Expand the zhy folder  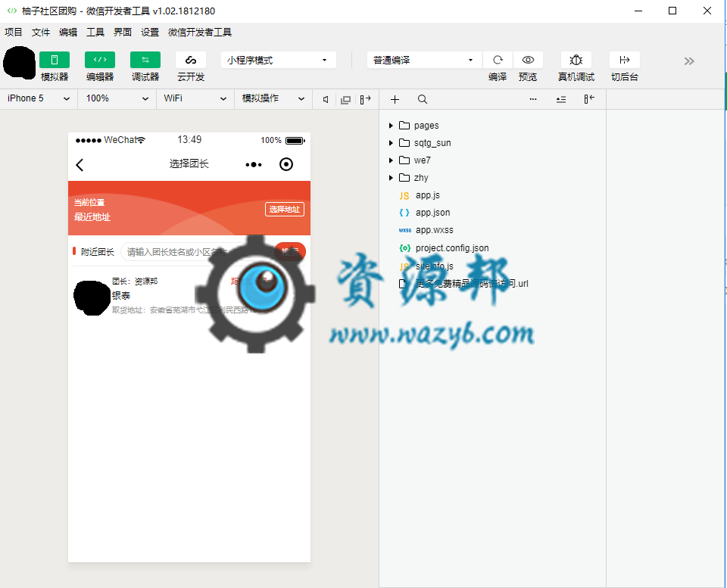click(x=391, y=178)
